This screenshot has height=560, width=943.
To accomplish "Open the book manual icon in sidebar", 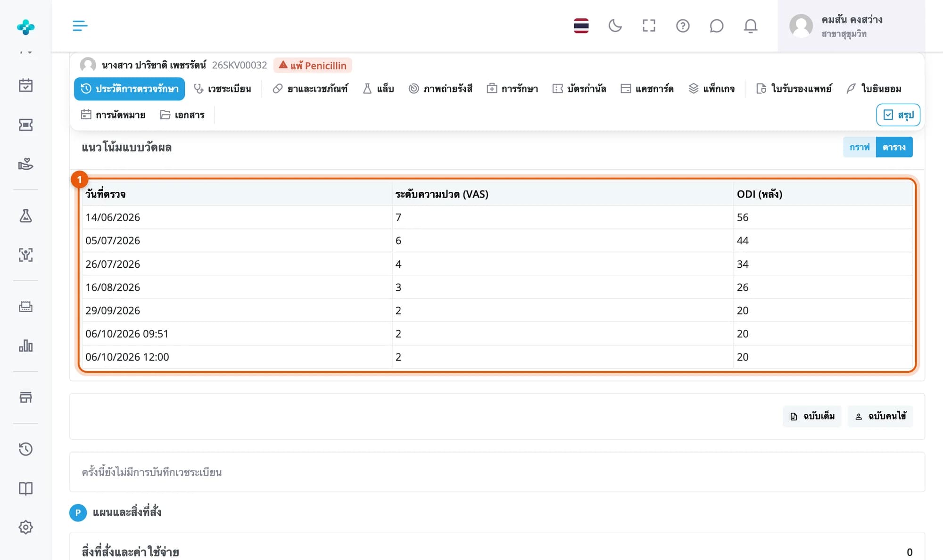I will [25, 488].
